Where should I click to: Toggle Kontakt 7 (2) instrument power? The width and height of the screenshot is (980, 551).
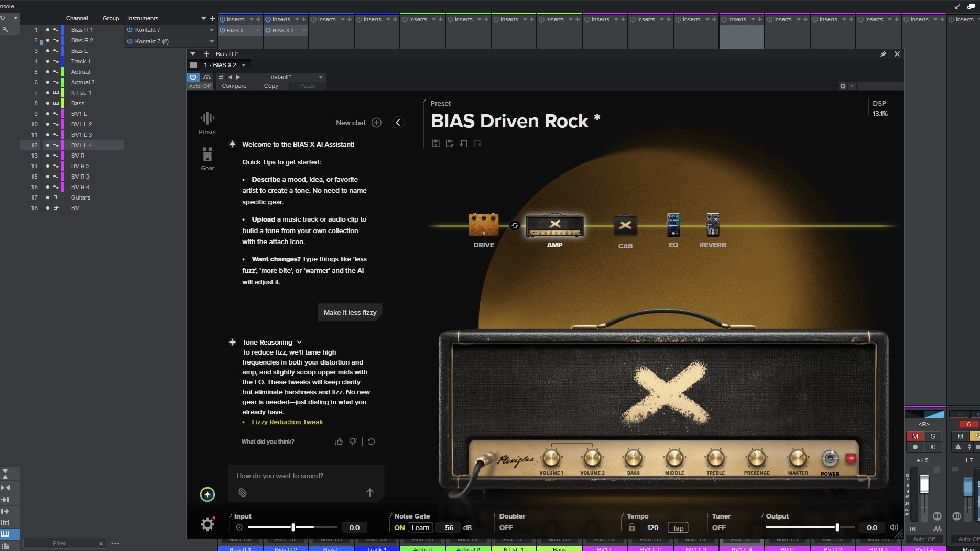click(x=129, y=41)
